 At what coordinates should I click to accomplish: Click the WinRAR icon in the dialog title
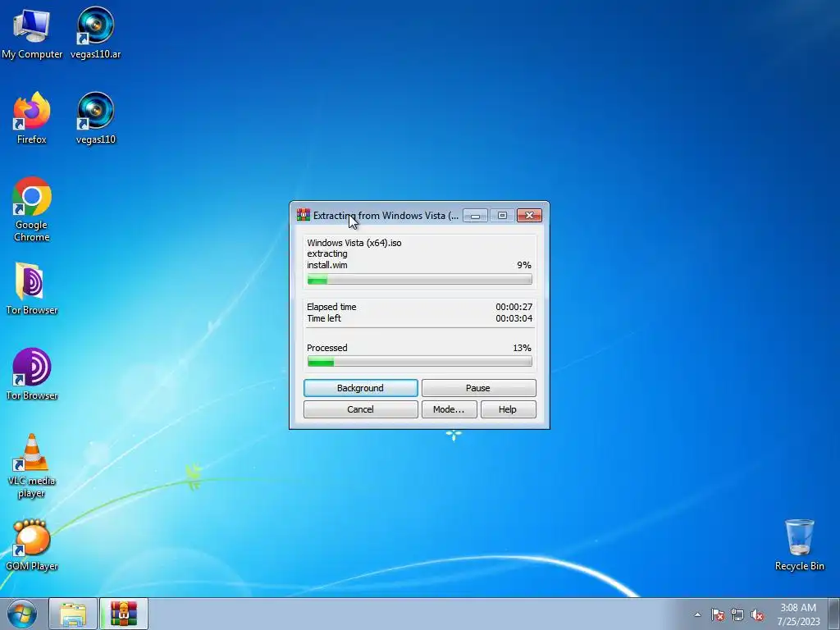point(304,215)
